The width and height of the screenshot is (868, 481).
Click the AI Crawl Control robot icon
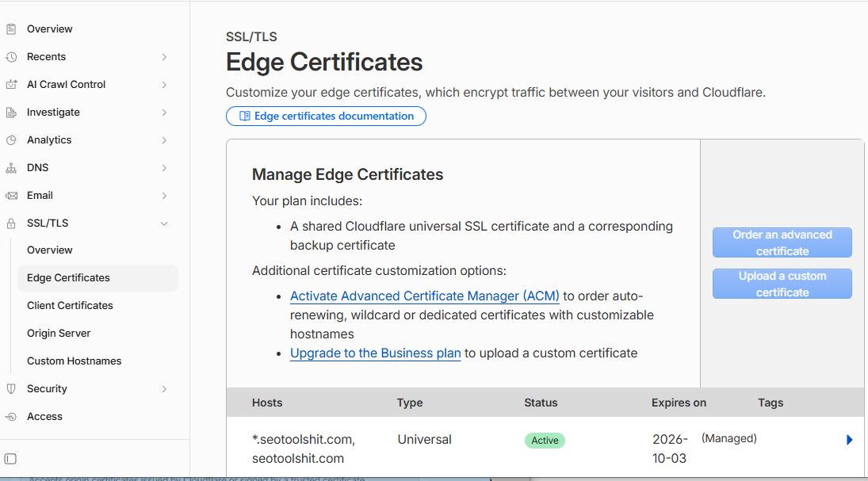click(11, 85)
